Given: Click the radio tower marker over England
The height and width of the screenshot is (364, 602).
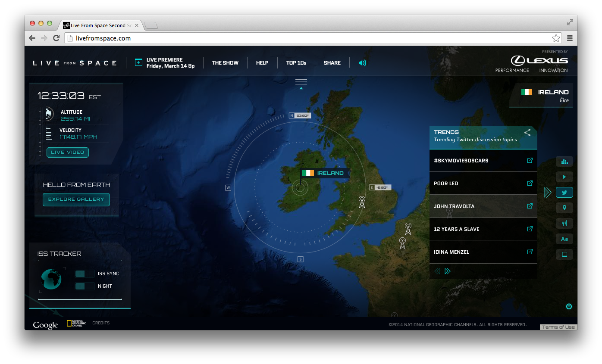Looking at the screenshot, I should coord(362,202).
